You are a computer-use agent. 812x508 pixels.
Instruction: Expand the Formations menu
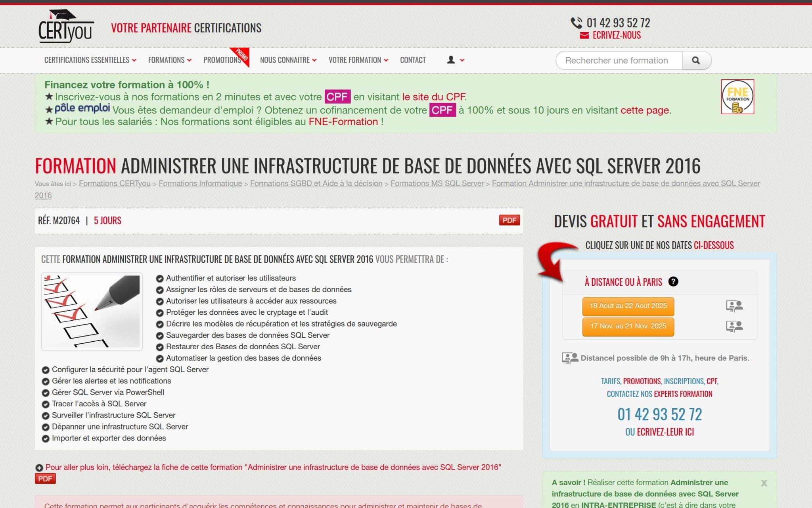(x=170, y=60)
